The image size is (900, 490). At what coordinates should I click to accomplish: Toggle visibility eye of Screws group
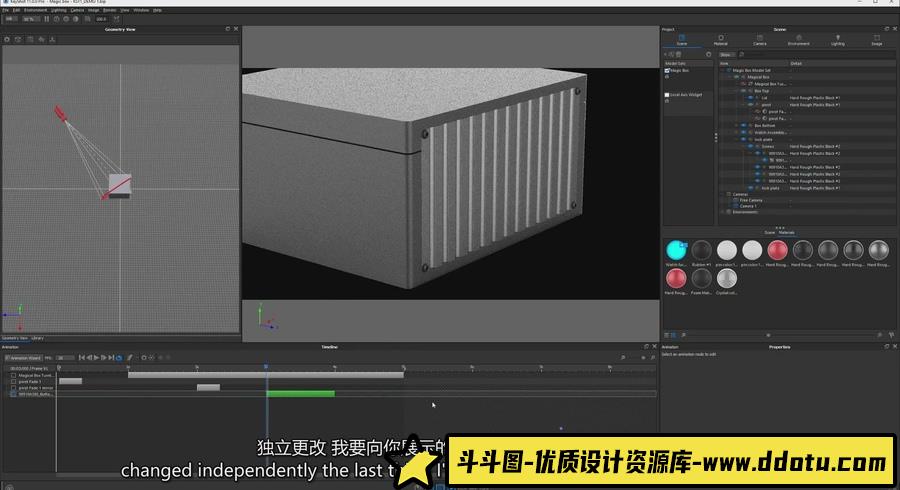click(x=750, y=146)
